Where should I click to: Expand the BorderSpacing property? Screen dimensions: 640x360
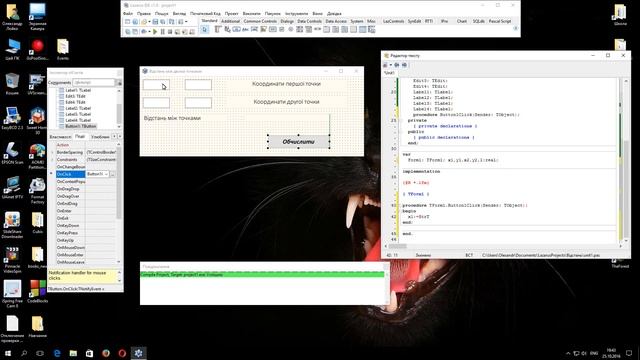(x=52, y=152)
